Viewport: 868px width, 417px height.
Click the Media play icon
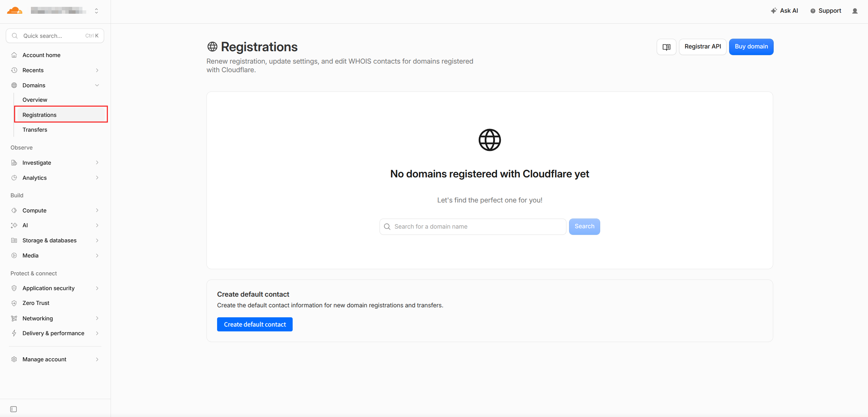click(x=14, y=255)
